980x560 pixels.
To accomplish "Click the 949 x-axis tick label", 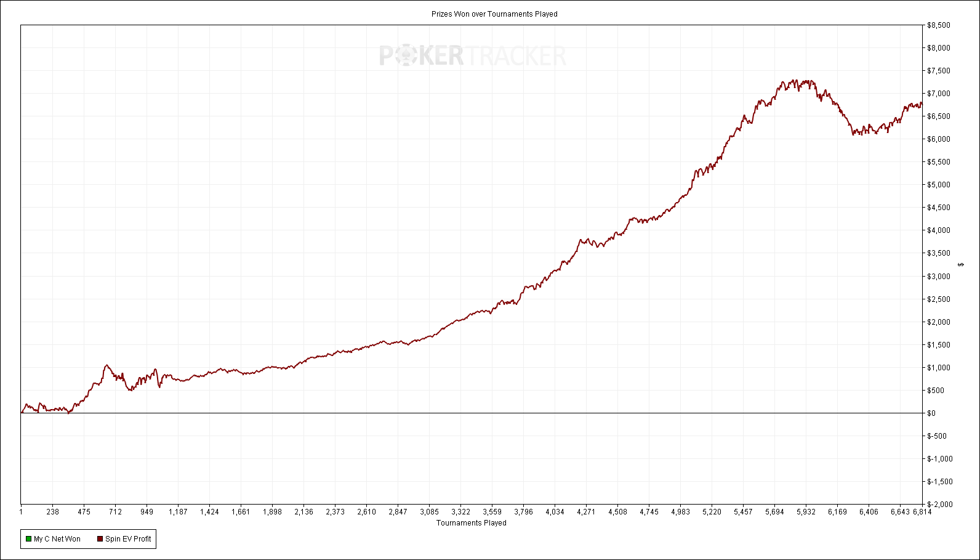I will (x=147, y=512).
